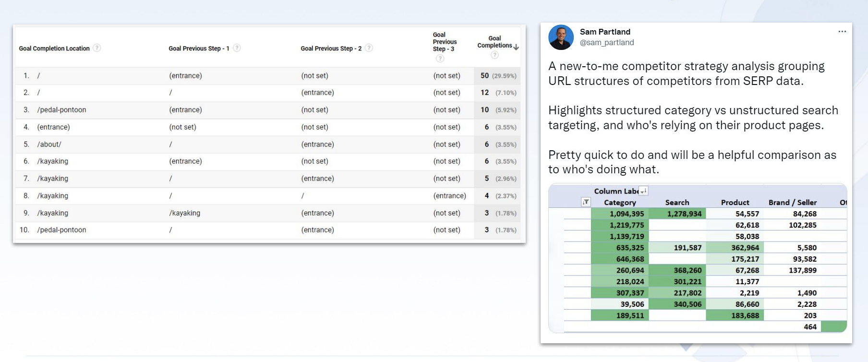Select the 50 (29.59%) completions cell
The image size is (868, 362).
pos(498,76)
